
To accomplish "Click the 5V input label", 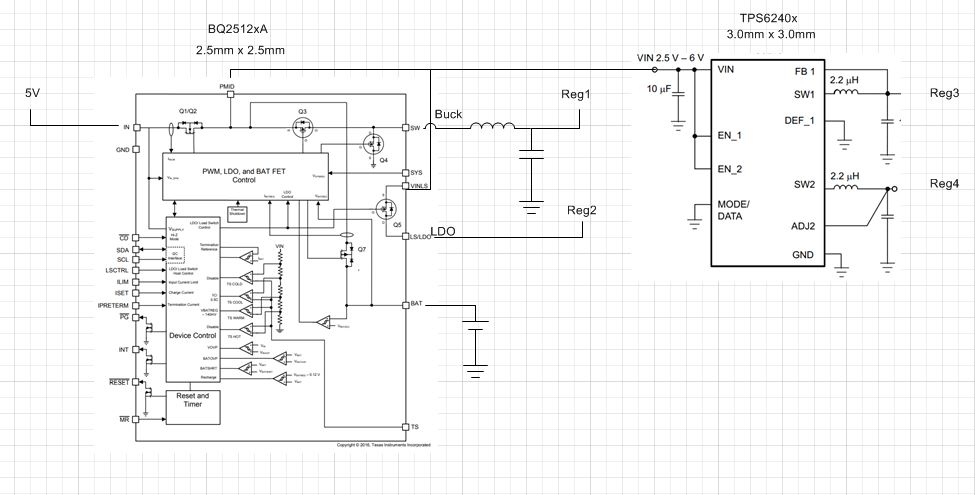I will tap(32, 93).
